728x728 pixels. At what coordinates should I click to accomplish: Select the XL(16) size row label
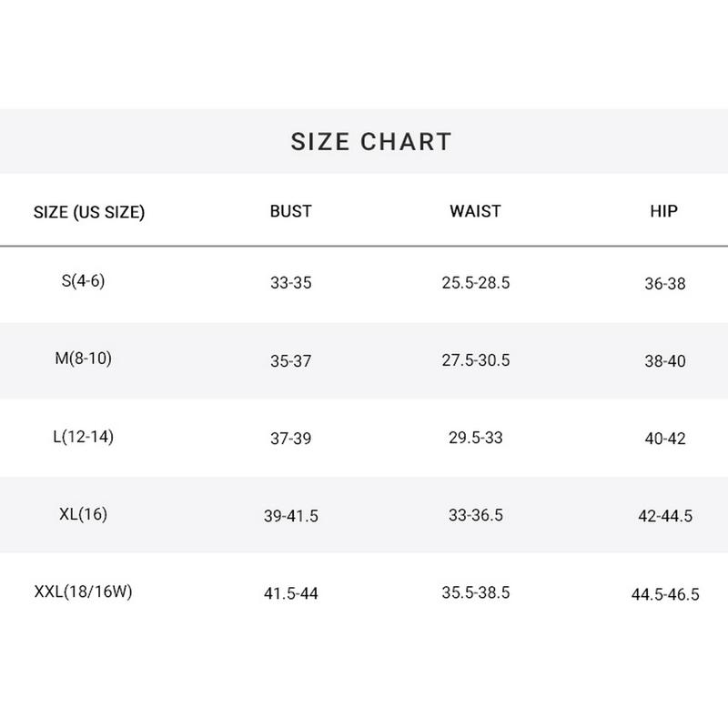pos(83,514)
